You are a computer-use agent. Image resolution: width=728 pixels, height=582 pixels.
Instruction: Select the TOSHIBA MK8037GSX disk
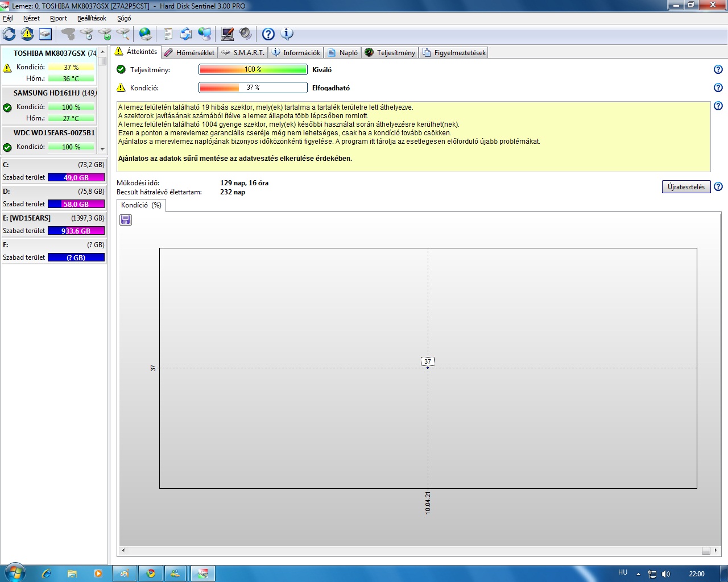(x=49, y=53)
